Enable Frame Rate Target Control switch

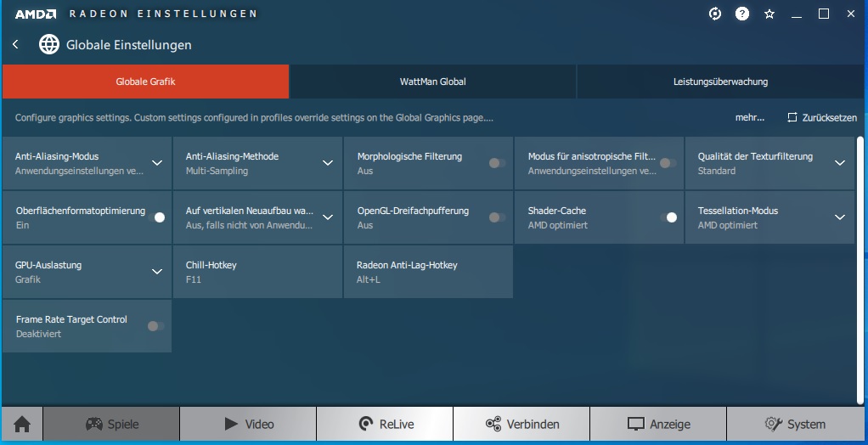click(155, 326)
